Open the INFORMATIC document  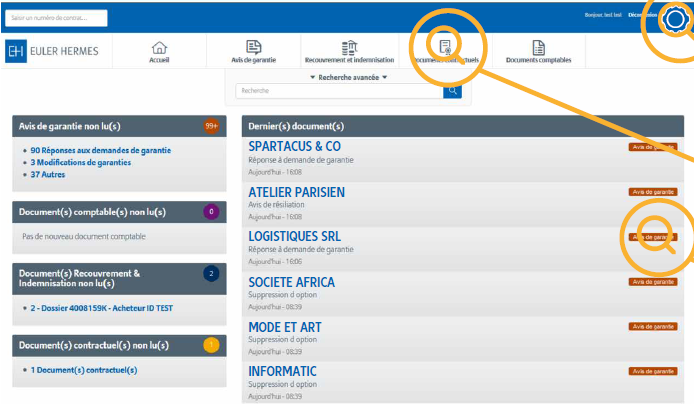[282, 371]
